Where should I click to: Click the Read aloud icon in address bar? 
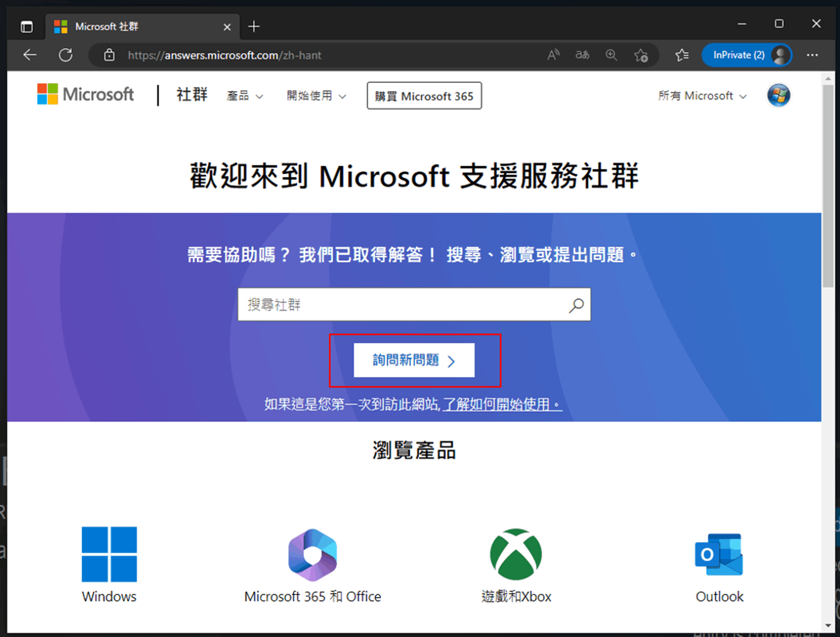point(553,55)
